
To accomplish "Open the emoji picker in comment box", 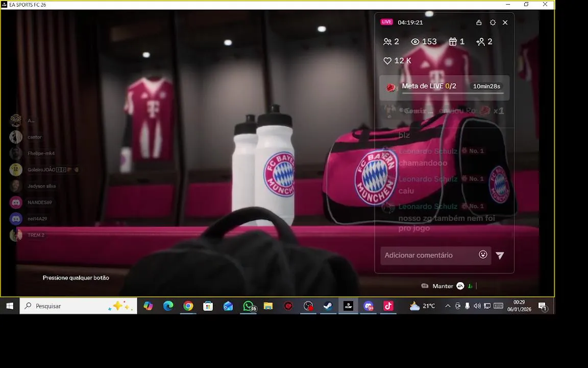I will pyautogui.click(x=483, y=255).
